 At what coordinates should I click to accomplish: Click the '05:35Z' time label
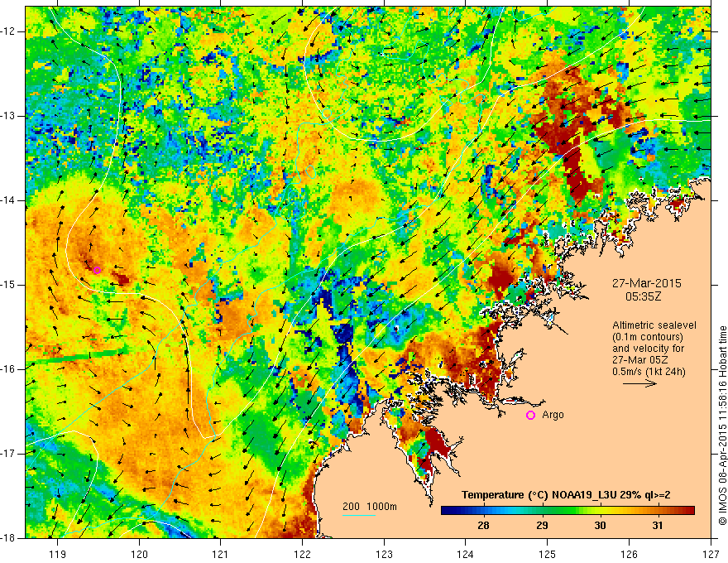tap(643, 296)
